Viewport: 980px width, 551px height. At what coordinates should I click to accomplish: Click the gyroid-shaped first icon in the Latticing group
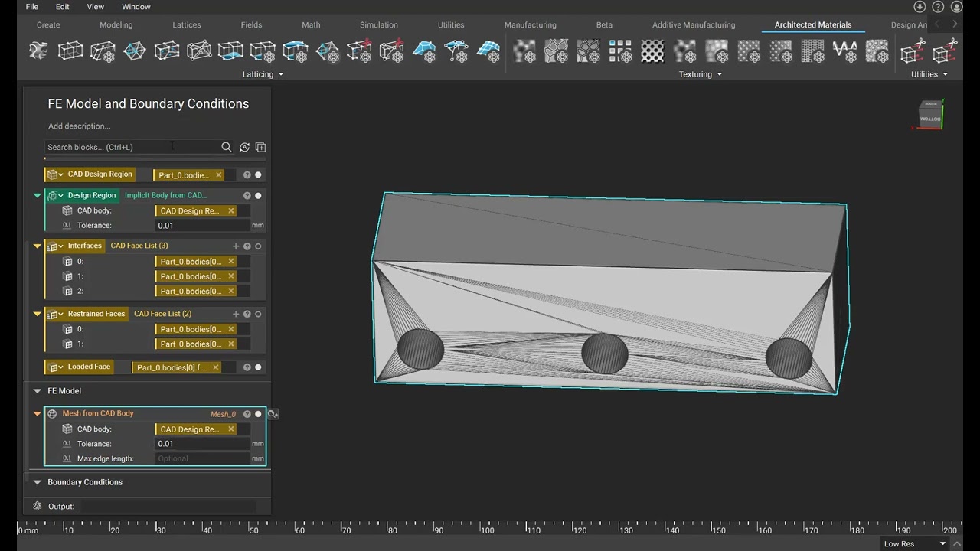tap(38, 51)
